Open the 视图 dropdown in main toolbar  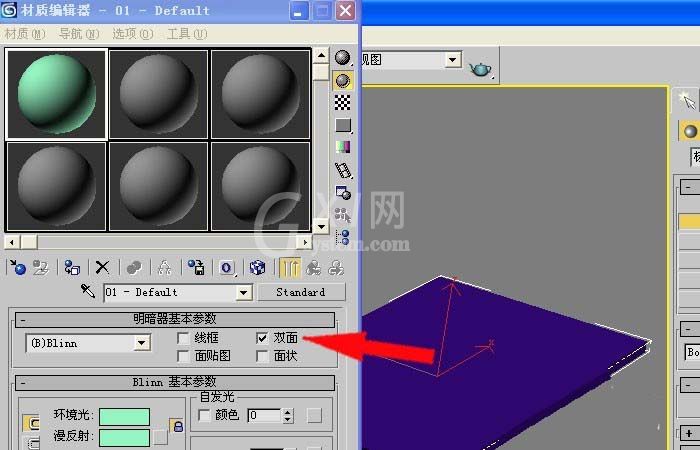click(x=453, y=59)
